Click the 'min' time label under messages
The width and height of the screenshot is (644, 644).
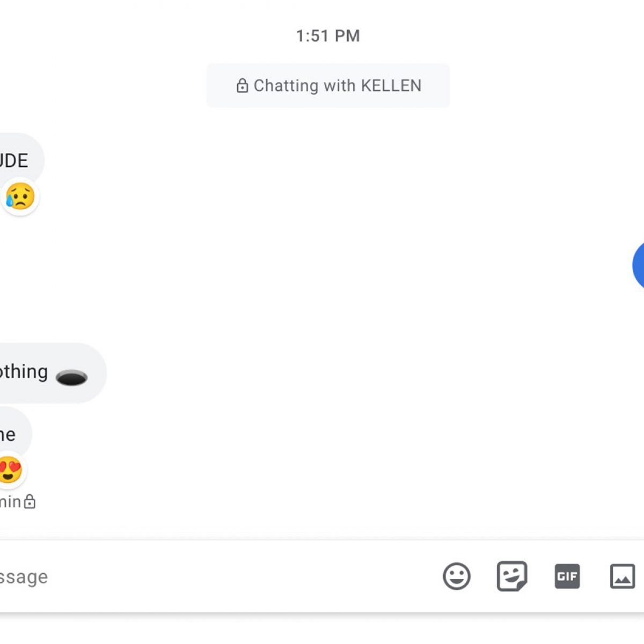(x=10, y=502)
